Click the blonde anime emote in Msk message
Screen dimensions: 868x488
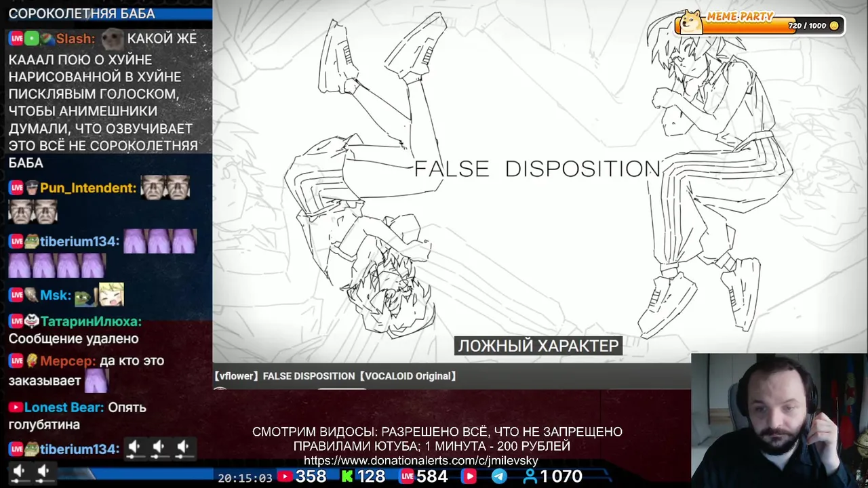click(x=111, y=295)
